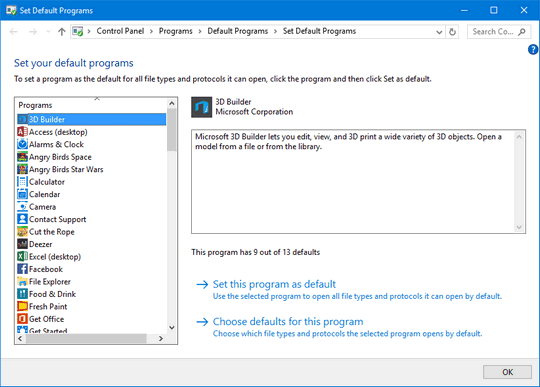Click Set Default Programs breadcrumb
The height and width of the screenshot is (387, 540).
(x=319, y=31)
